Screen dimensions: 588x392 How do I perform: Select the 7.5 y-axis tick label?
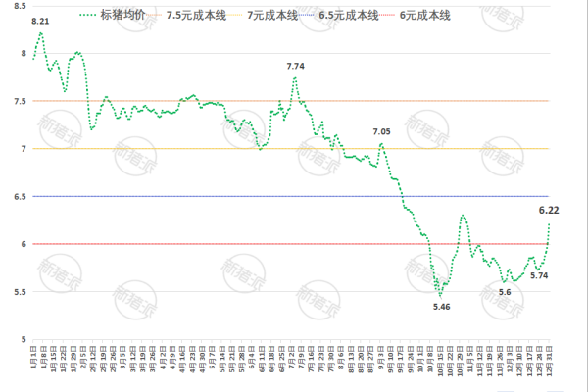coord(19,101)
